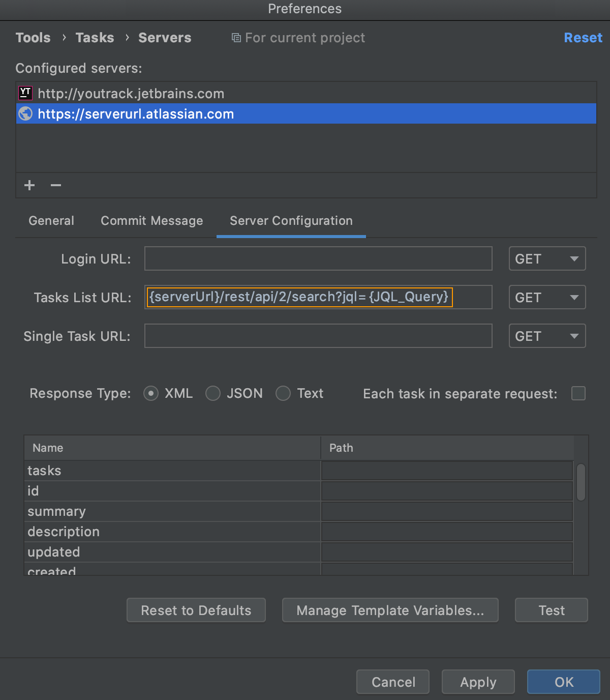Click the Path cell for updated
This screenshot has width=610, height=700.
coord(447,552)
